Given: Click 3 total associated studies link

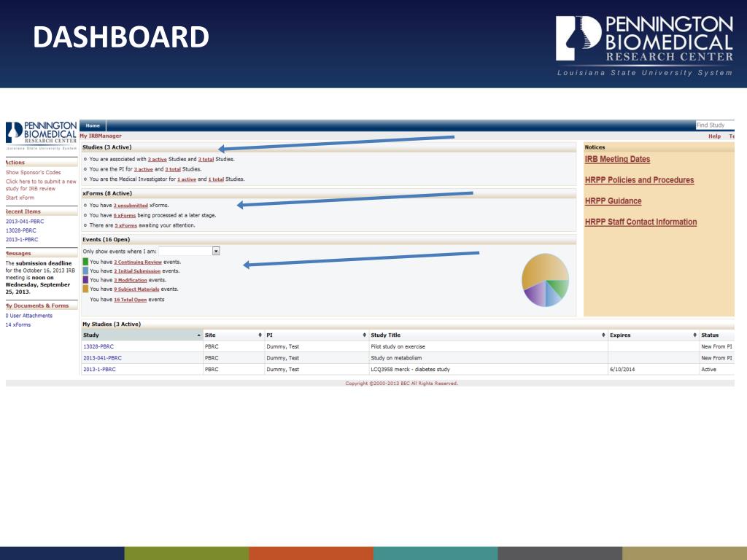Looking at the screenshot, I should pyautogui.click(x=206, y=160).
